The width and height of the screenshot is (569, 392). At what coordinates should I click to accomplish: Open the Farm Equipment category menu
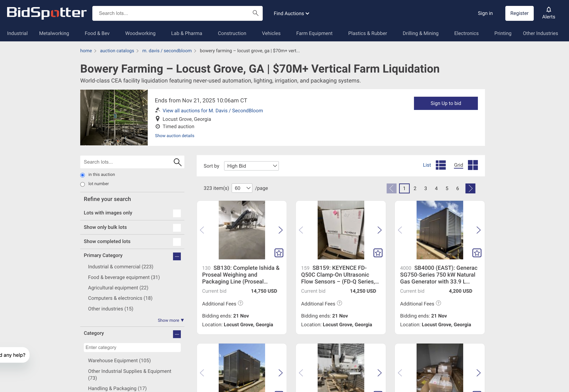click(314, 33)
